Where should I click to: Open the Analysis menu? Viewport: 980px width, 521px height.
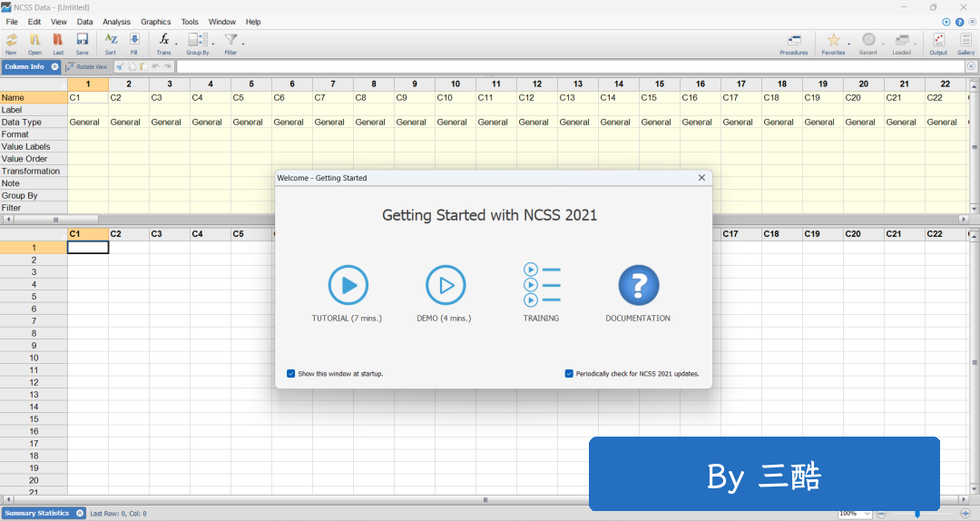[x=117, y=22]
